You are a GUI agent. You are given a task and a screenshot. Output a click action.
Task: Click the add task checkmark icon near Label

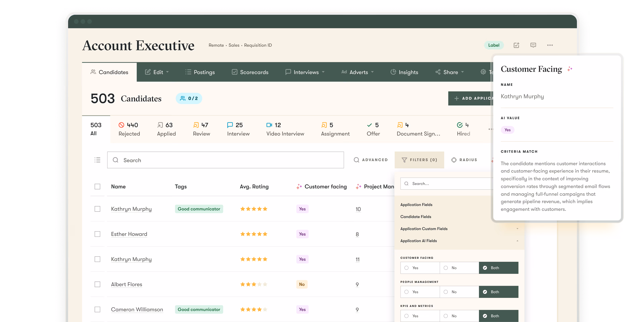[x=516, y=45]
